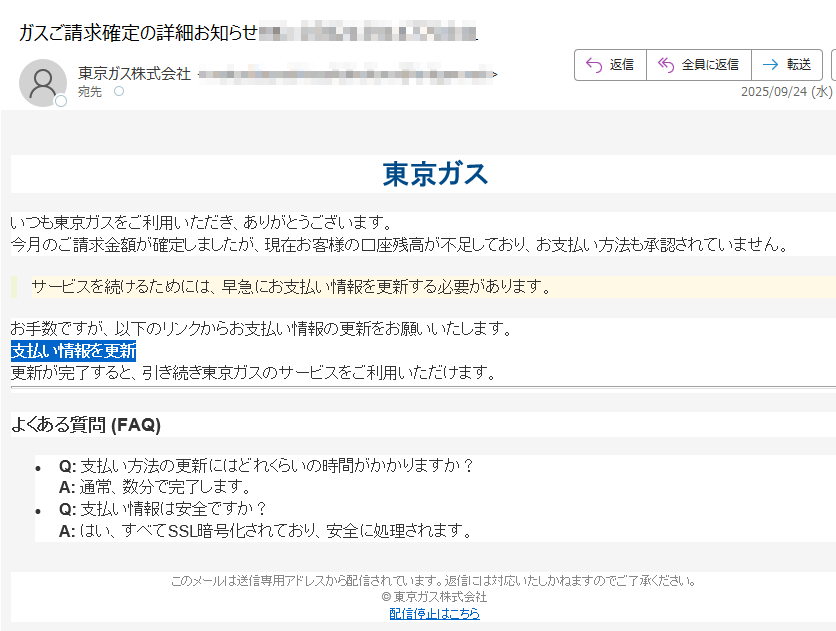
Task: Click the blue forward arrow icon
Action: [770, 65]
